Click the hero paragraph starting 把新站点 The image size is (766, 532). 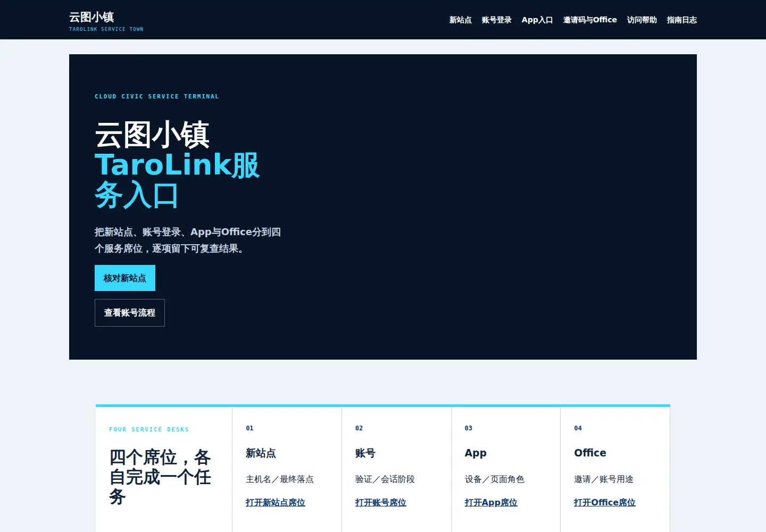(x=188, y=240)
